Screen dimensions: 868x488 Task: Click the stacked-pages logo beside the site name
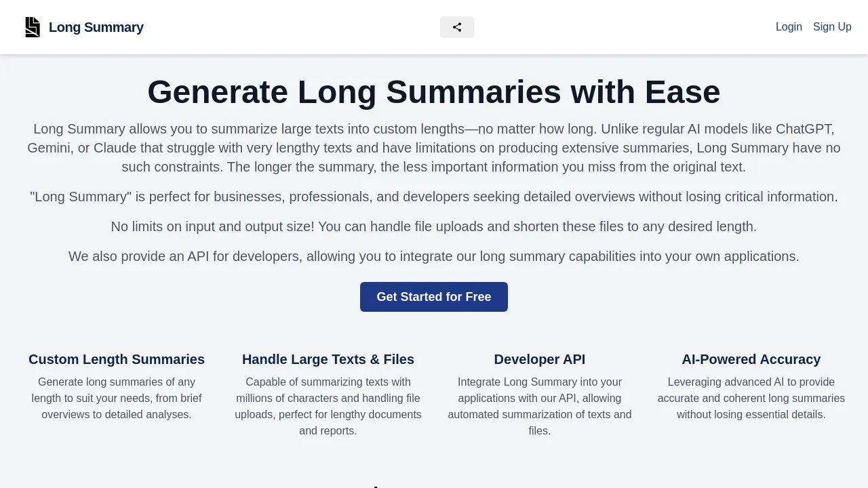coord(33,27)
